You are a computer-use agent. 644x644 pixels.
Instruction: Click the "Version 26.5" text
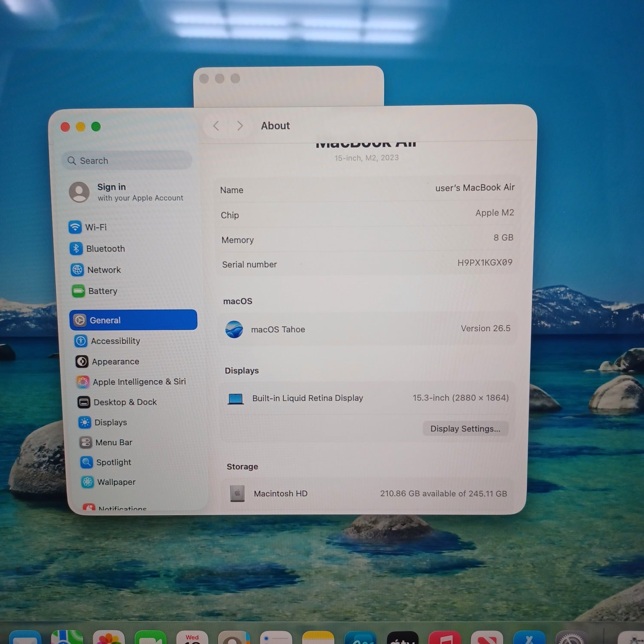point(486,328)
